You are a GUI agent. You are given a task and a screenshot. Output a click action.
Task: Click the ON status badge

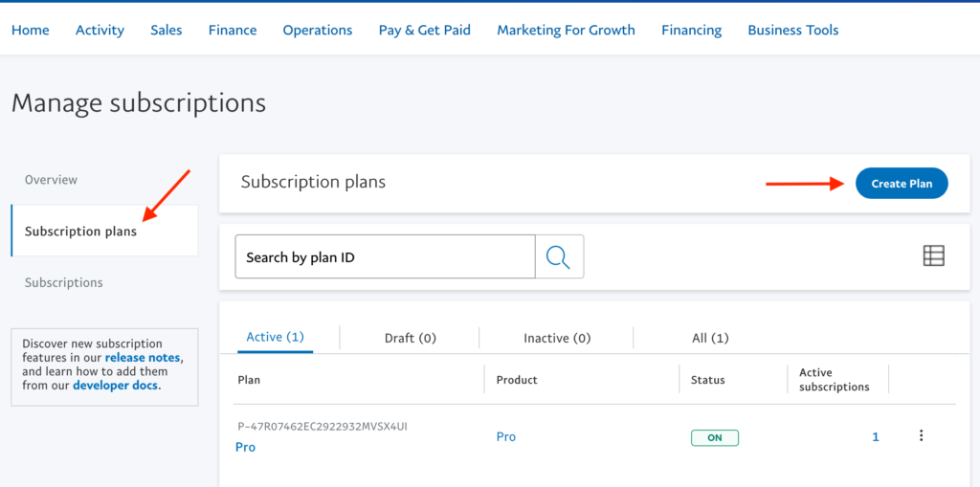pyautogui.click(x=714, y=437)
